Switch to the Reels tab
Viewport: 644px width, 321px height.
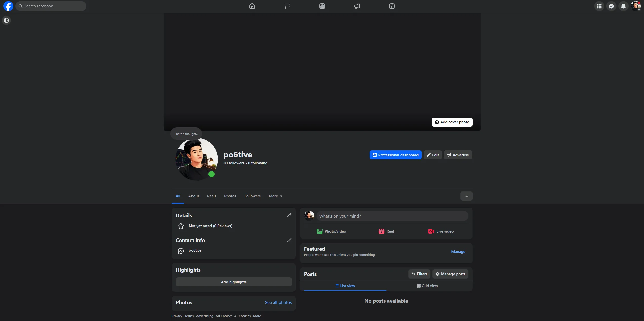coord(212,196)
